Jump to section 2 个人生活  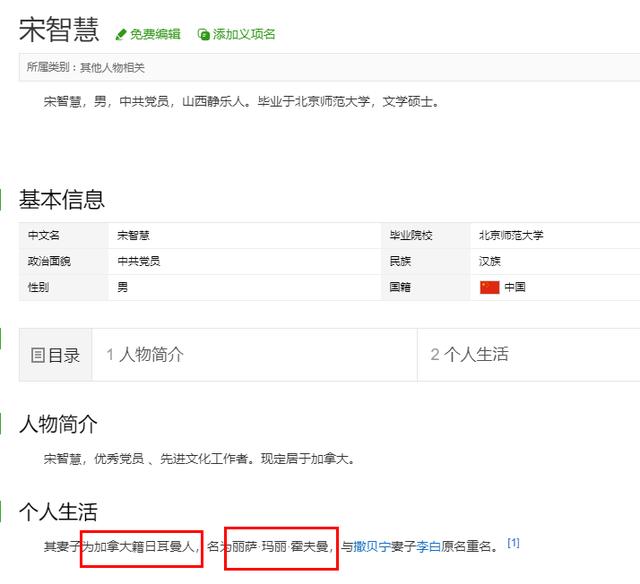point(469,354)
